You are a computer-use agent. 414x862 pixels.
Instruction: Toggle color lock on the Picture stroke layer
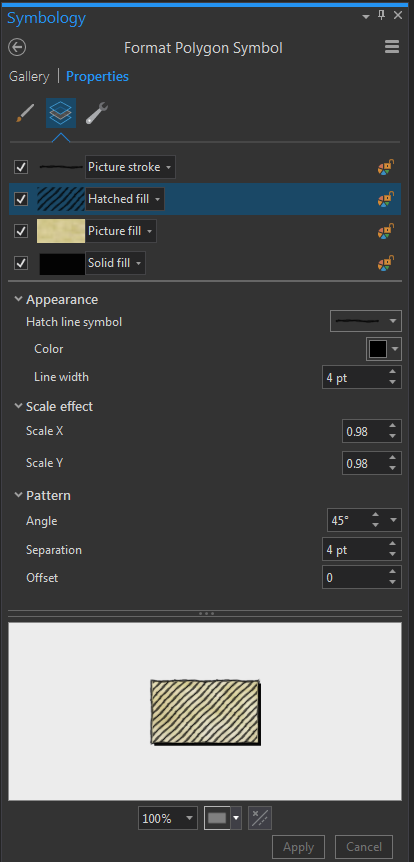tap(386, 167)
